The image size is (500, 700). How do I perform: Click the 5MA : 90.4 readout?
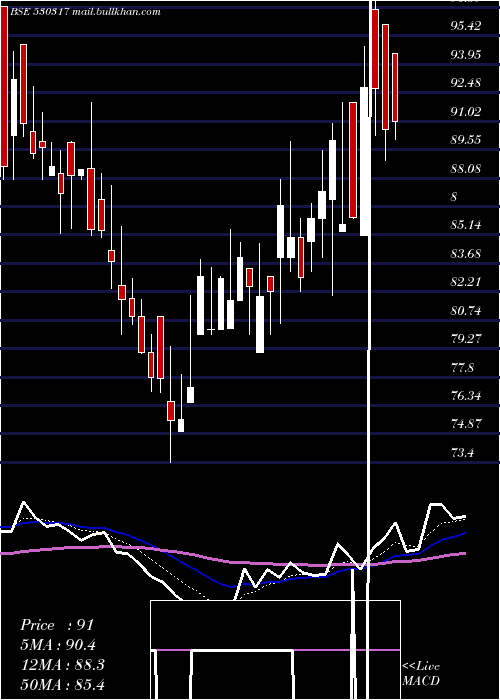click(58, 645)
